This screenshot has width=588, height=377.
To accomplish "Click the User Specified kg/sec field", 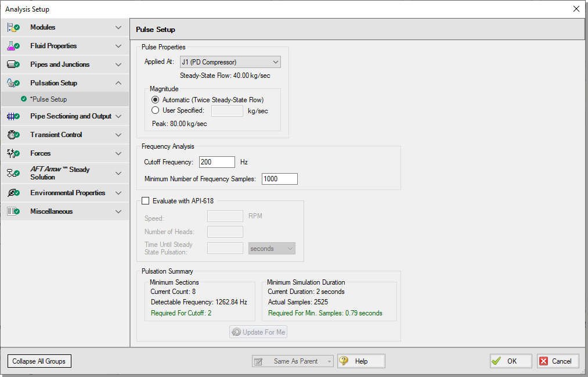I will pyautogui.click(x=228, y=111).
